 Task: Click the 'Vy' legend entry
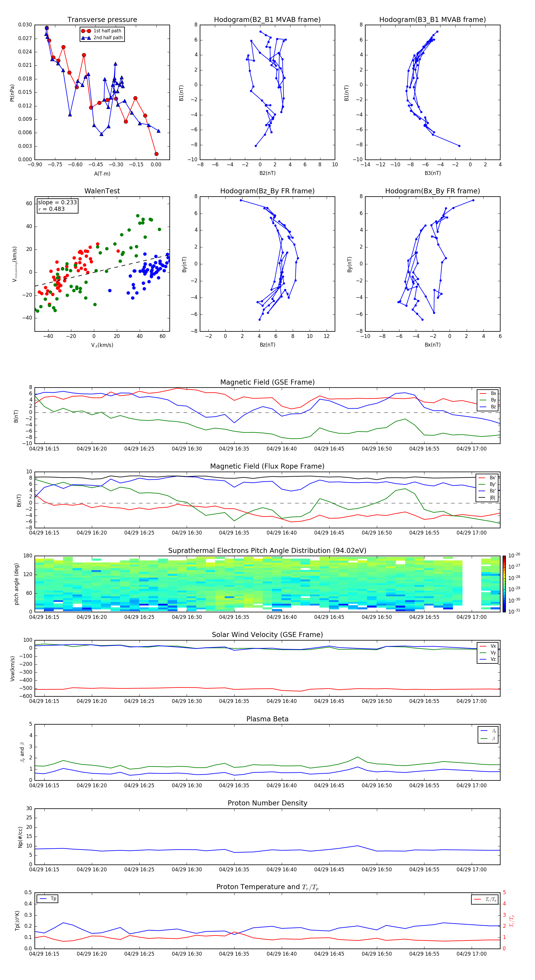click(x=488, y=652)
